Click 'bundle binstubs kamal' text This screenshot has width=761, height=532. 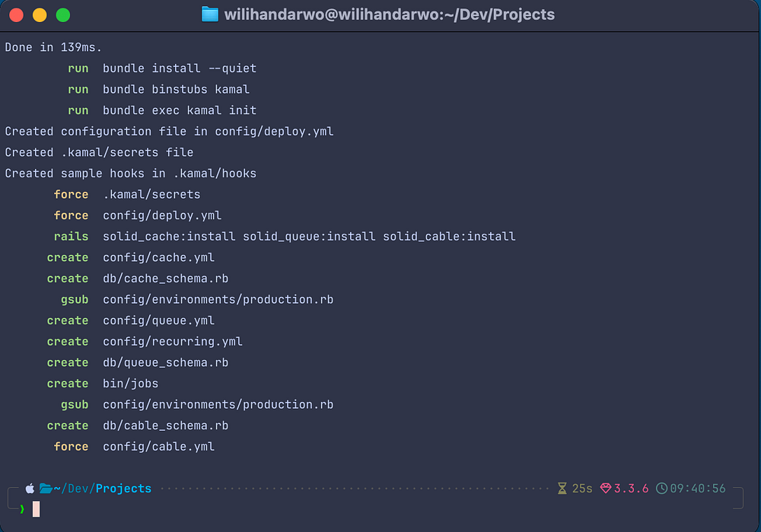pyautogui.click(x=177, y=89)
